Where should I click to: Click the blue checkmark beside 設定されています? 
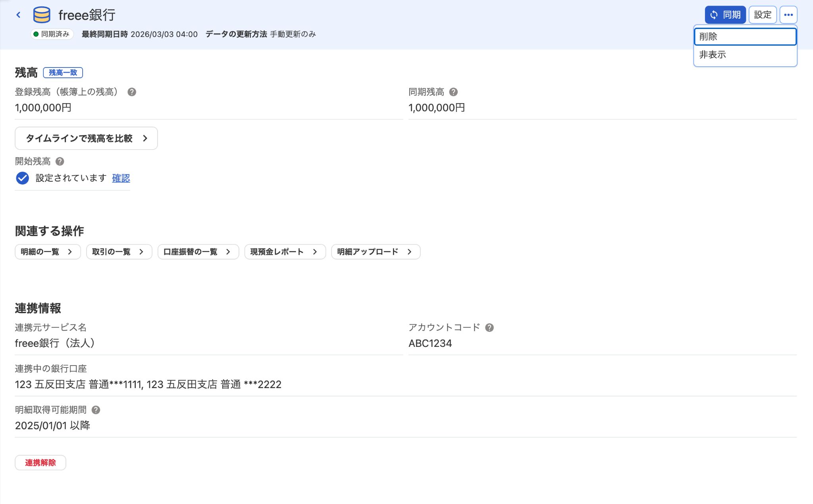(x=22, y=178)
